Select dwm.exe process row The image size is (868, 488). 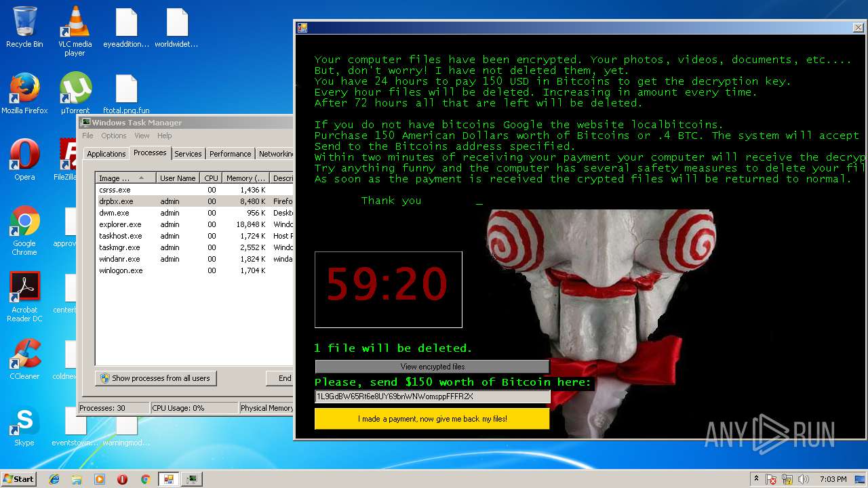(194, 213)
